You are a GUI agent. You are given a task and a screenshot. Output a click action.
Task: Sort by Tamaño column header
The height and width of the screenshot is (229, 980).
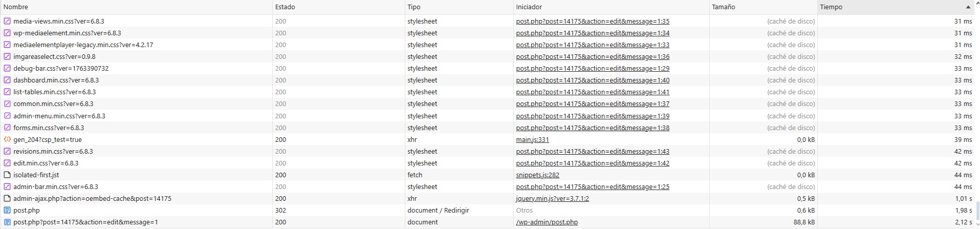(723, 7)
